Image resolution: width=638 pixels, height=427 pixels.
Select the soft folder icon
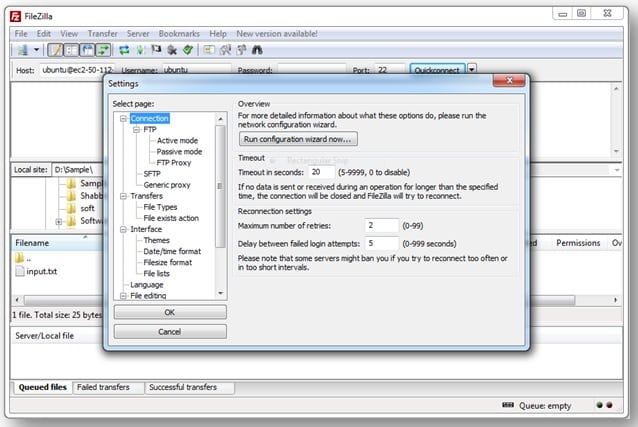(x=71, y=208)
